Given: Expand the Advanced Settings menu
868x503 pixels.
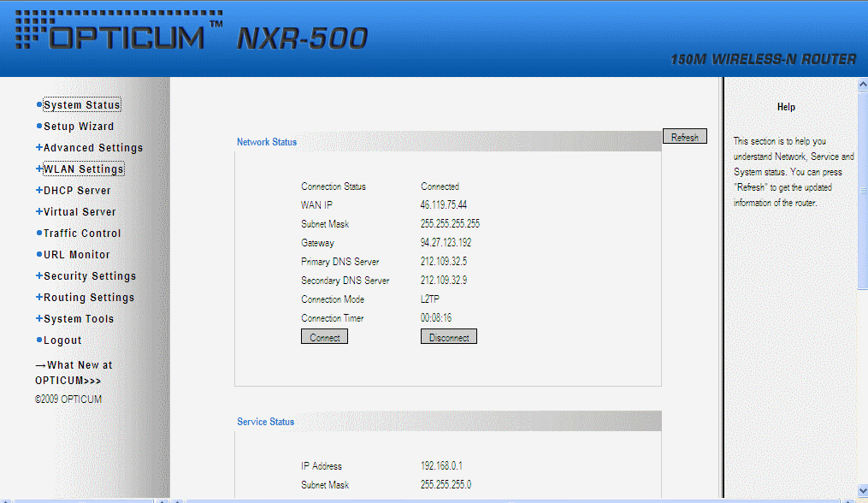Looking at the screenshot, I should [93, 148].
